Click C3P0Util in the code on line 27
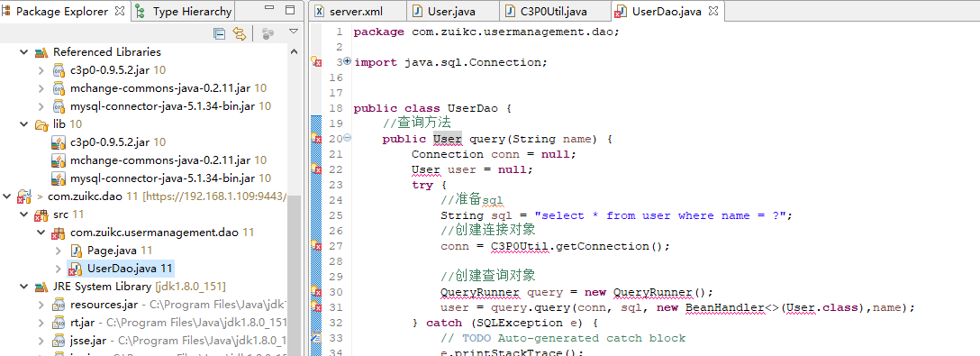980x356 pixels. (x=520, y=247)
